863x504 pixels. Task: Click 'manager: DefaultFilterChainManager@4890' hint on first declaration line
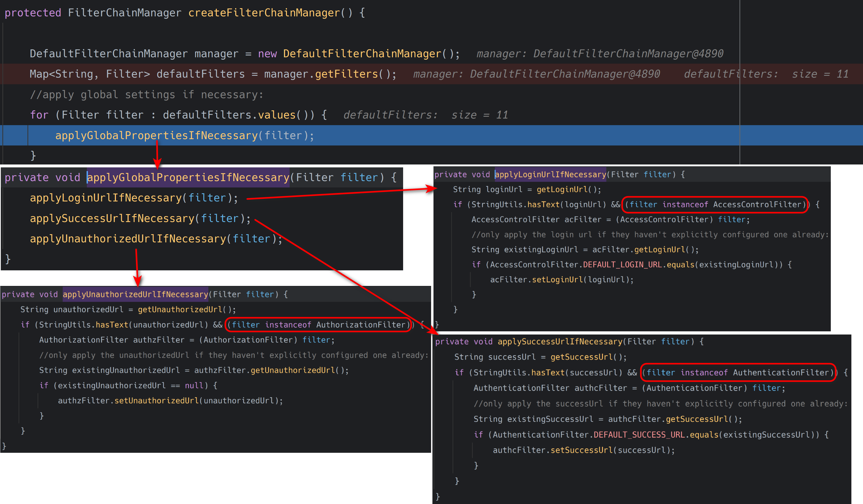point(600,54)
